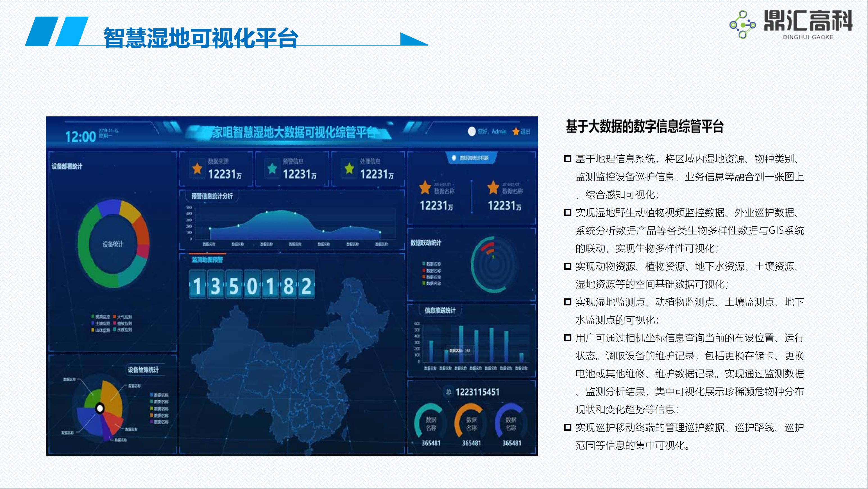Toggle 植被监测 legend item
Screen dimensions: 868x489
(123, 323)
